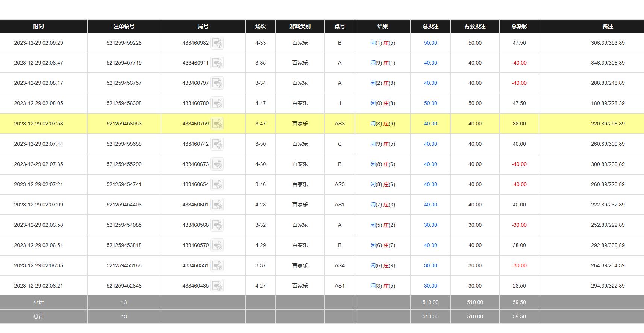
Task: Click replay icon next to 433460780
Action: click(x=217, y=104)
